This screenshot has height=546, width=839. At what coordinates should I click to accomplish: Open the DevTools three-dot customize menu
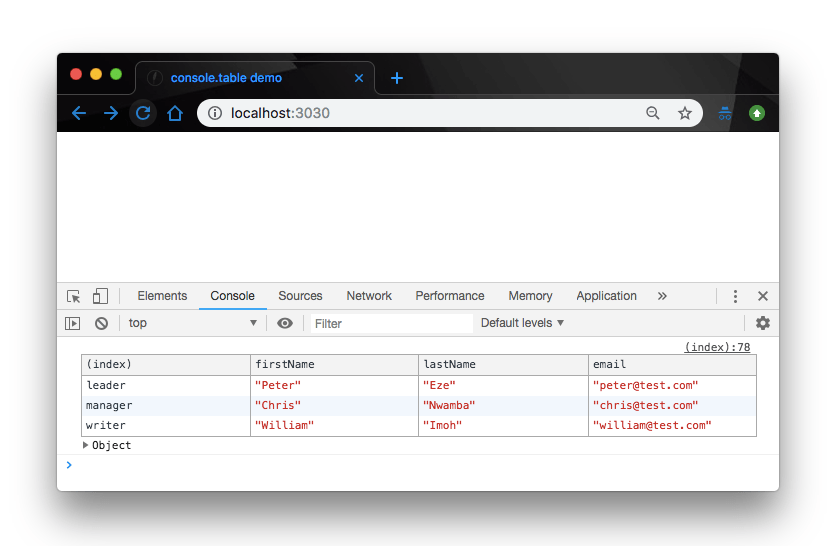pyautogui.click(x=735, y=296)
